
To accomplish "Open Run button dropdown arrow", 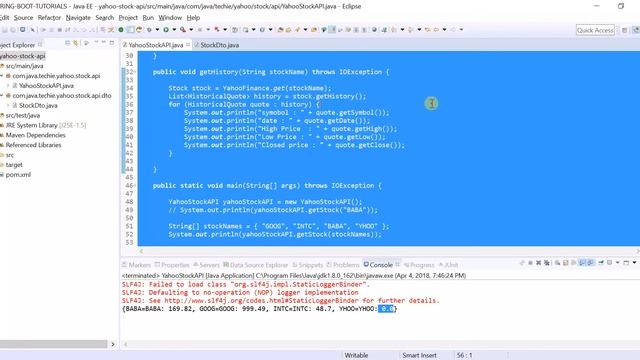I will [x=174, y=29].
